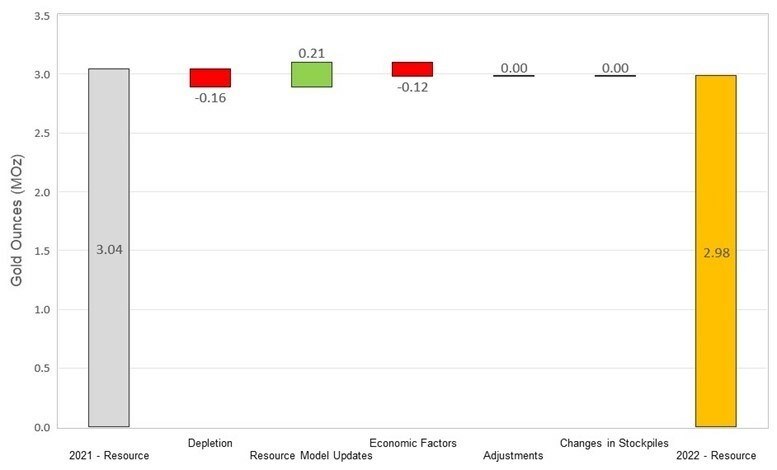777x470 pixels.
Task: Click the Resource Model Updates axis label
Action: (x=311, y=456)
